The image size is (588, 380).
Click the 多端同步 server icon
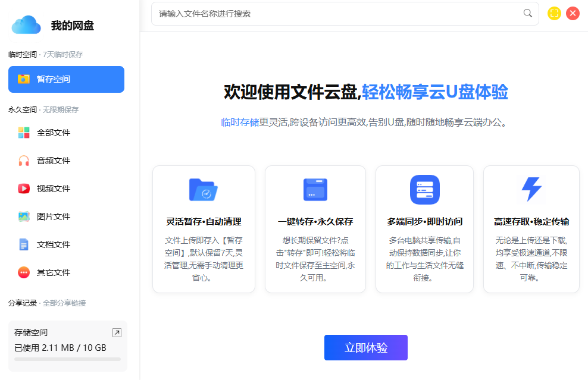pos(424,190)
